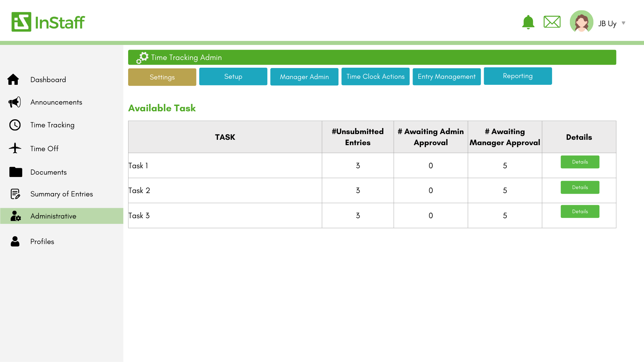This screenshot has width=644, height=362.
Task: Select Time Tracking in the sidebar
Action: 52,125
